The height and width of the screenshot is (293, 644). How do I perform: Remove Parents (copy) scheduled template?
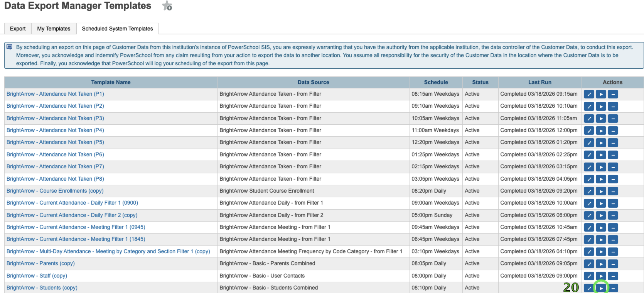coord(613,264)
